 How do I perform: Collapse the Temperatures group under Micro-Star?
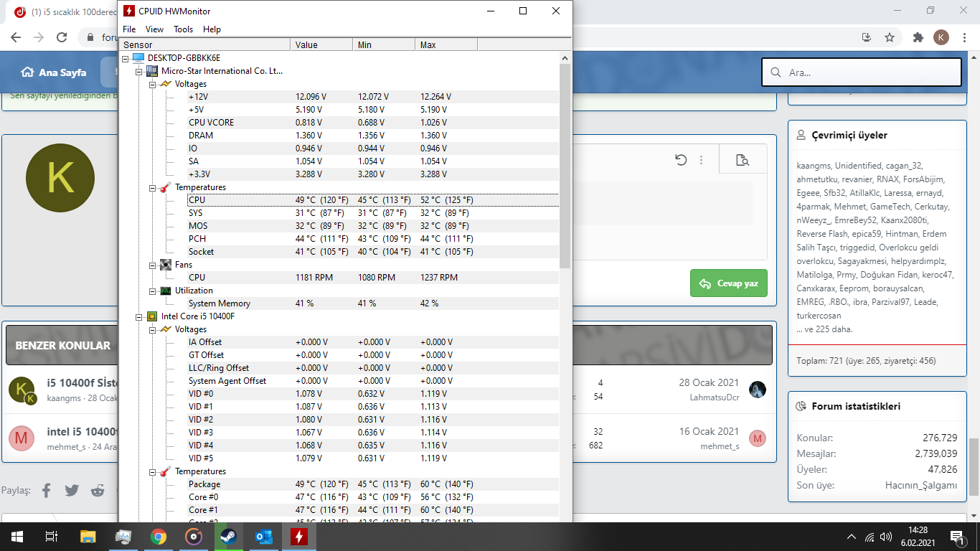(153, 187)
